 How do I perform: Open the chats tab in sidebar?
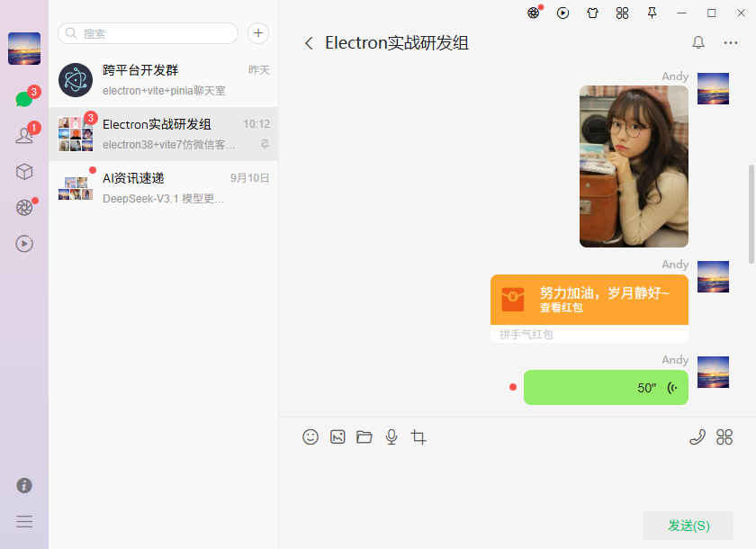click(x=24, y=99)
